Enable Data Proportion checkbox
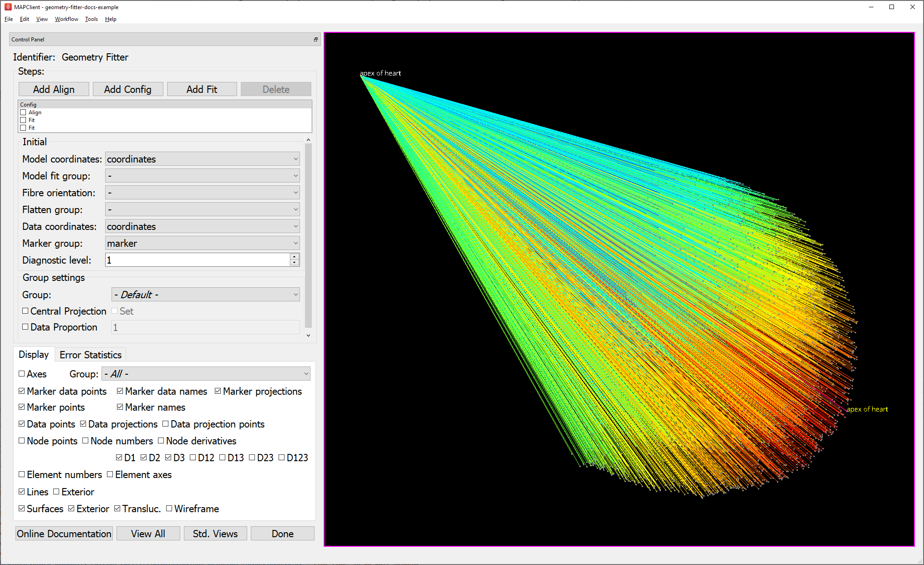This screenshot has width=924, height=565. [25, 327]
